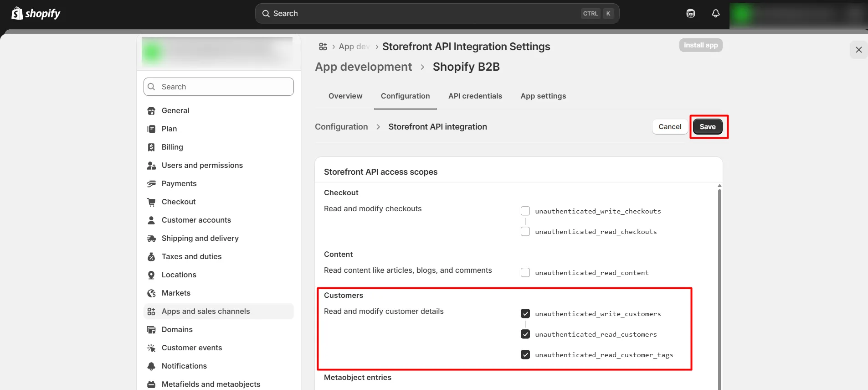Open Billing settings
Image resolution: width=868 pixels, height=390 pixels.
tap(219, 147)
